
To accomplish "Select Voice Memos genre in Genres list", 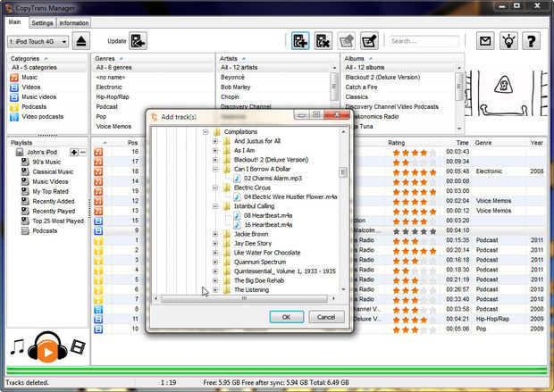I will click(113, 127).
